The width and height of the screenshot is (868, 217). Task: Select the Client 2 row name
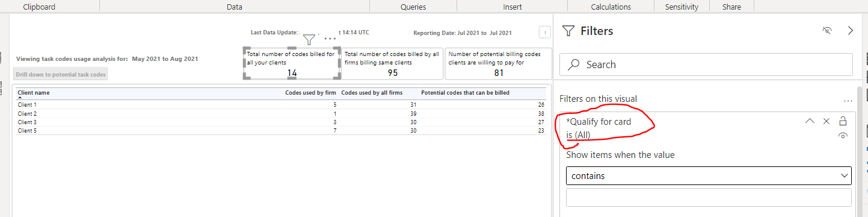27,113
